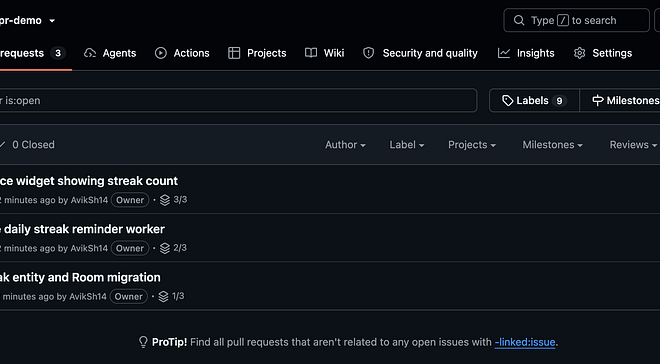Click the Owner badge in streak count row

[130, 200]
